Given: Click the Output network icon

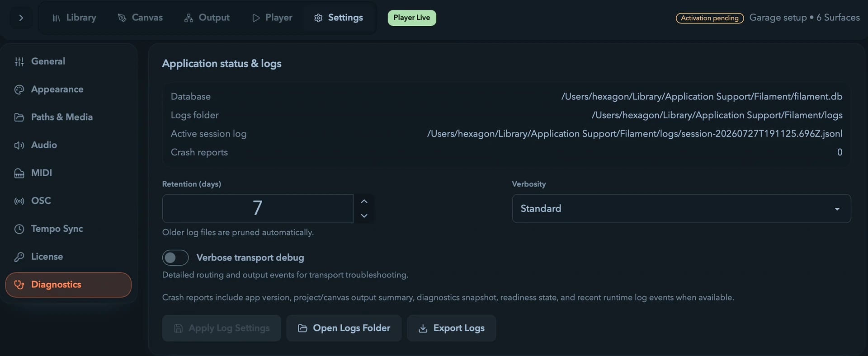Looking at the screenshot, I should (189, 18).
